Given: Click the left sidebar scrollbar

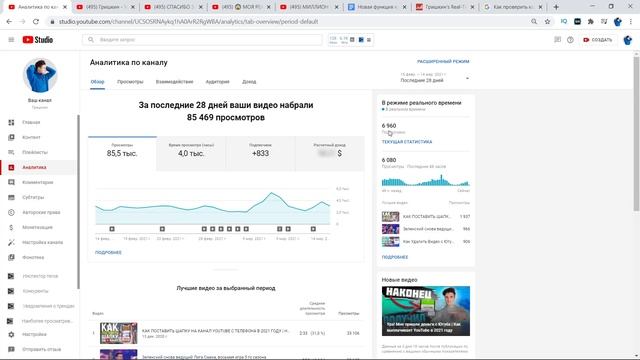Looking at the screenshot, I should (x=78, y=202).
